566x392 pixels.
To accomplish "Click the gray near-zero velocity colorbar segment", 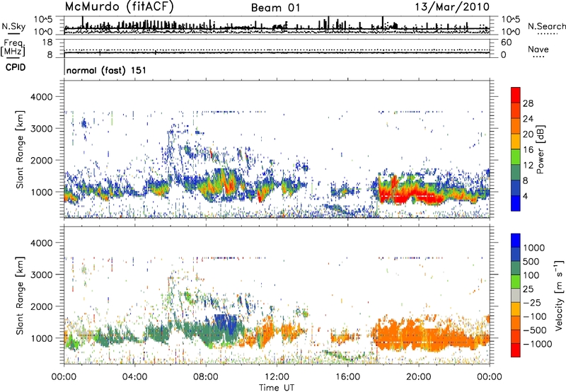I will point(516,295).
